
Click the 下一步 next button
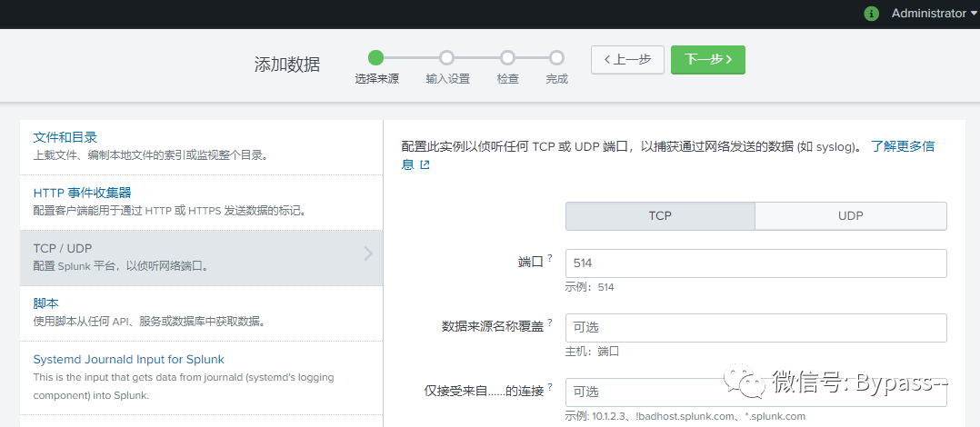tap(707, 59)
